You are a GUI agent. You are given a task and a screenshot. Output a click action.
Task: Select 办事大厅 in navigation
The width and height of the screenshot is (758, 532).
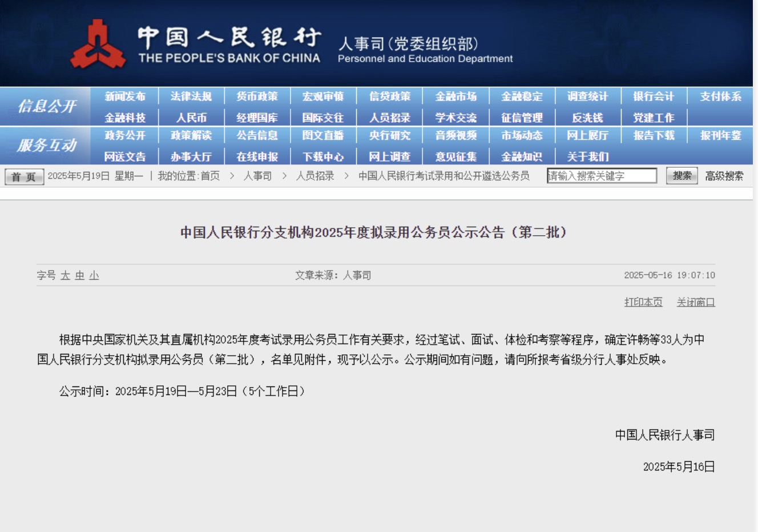click(x=191, y=156)
